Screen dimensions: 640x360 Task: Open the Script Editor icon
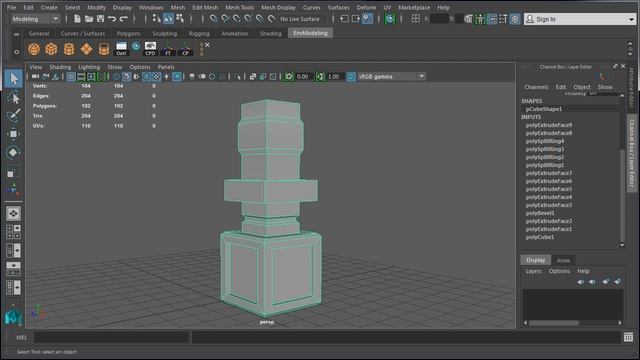click(x=628, y=337)
